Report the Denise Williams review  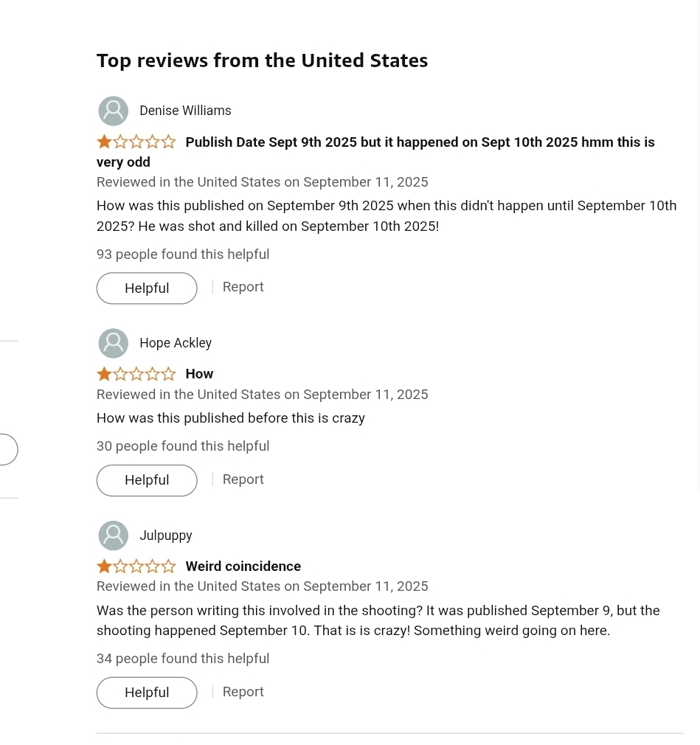pos(243,287)
